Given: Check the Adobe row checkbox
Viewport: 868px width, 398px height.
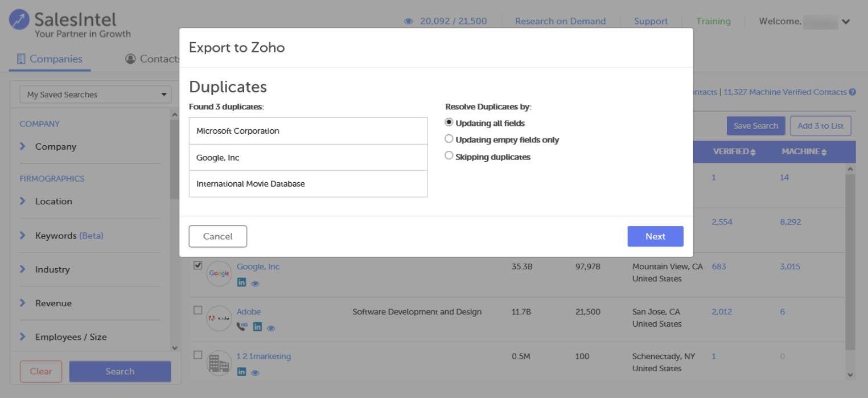Looking at the screenshot, I should tap(198, 310).
